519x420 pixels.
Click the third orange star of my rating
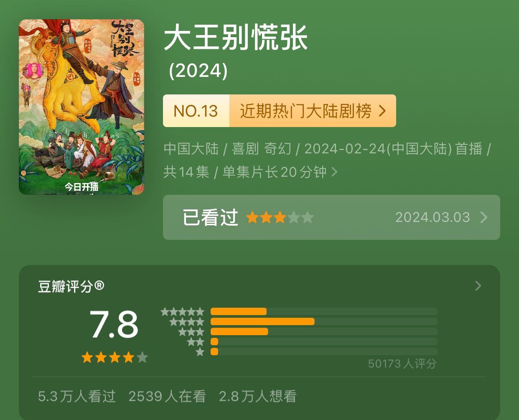280,218
